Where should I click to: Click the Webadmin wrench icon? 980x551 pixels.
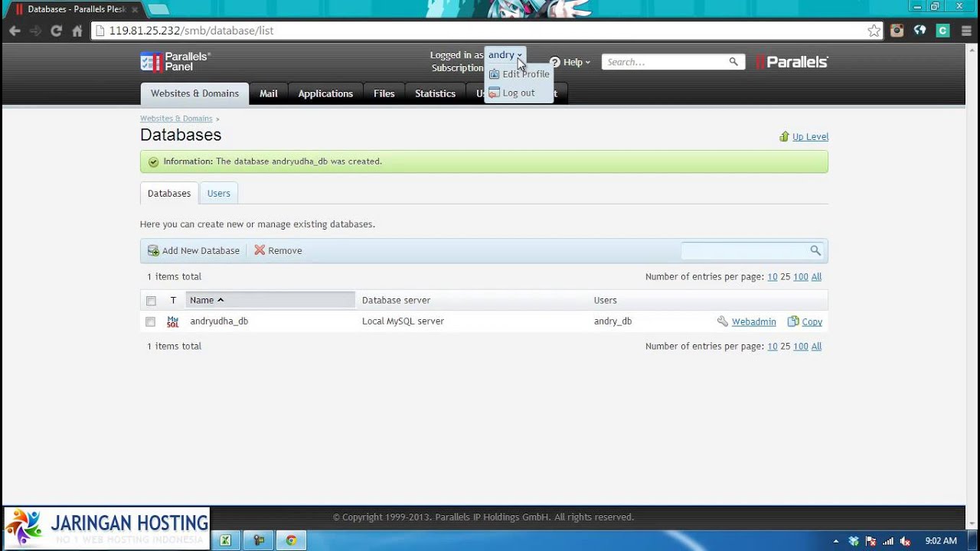click(x=723, y=321)
